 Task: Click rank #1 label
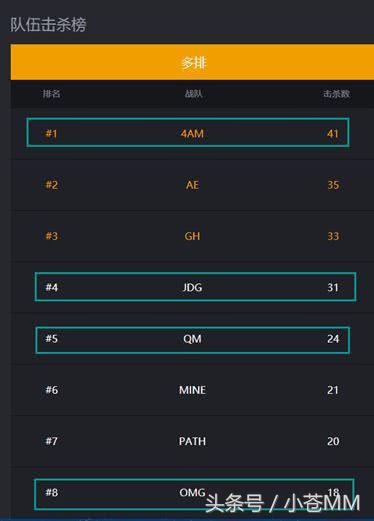[52, 134]
